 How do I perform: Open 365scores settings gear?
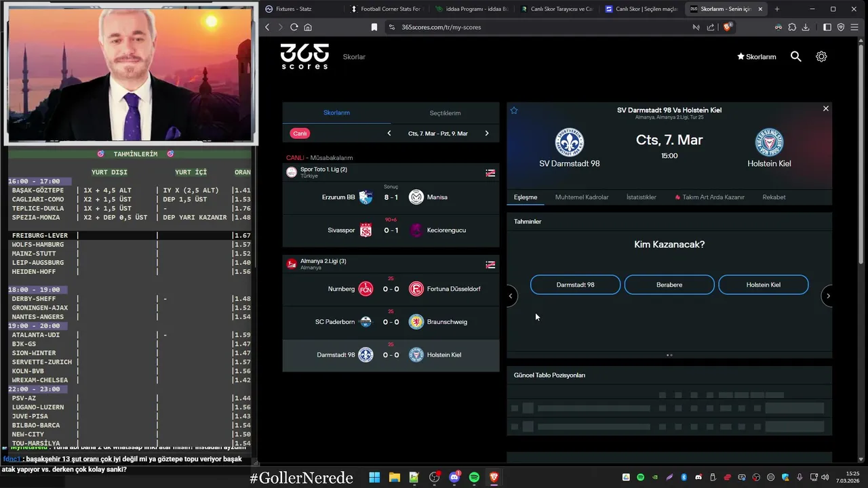click(x=821, y=57)
